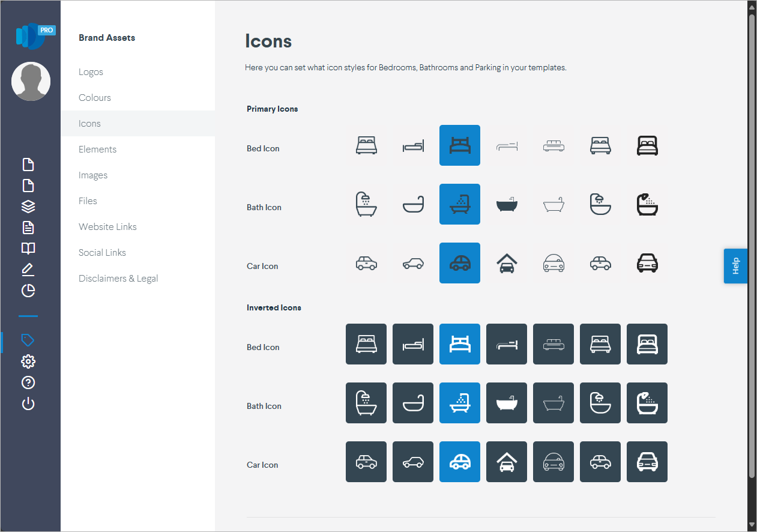Screen dimensions: 757x532
Task: Select the blue inverted bath icon tile
Action: click(460, 403)
